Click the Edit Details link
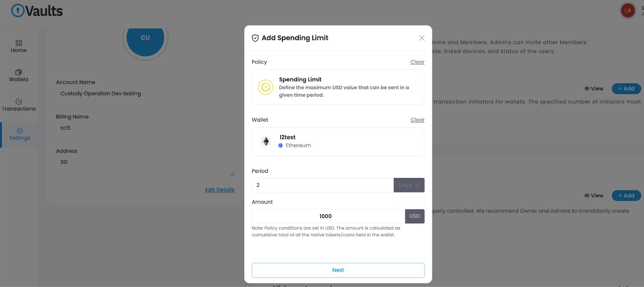644x287 pixels. tap(219, 190)
